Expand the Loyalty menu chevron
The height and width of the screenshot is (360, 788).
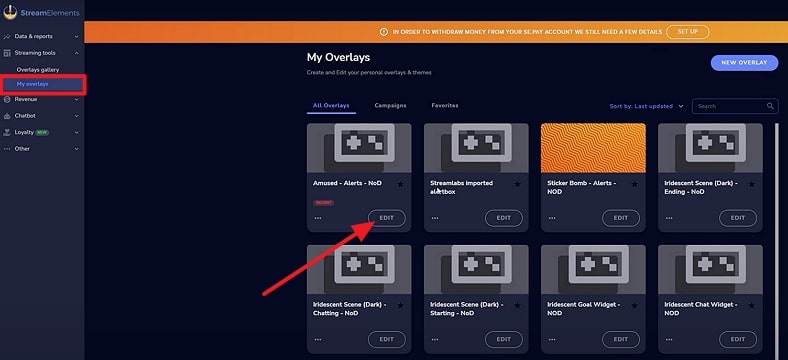tap(76, 133)
